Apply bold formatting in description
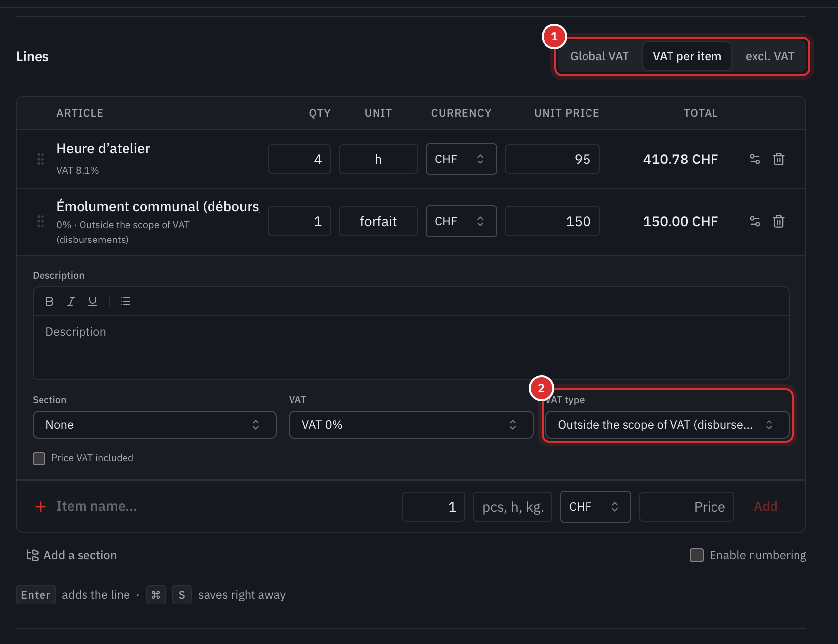The height and width of the screenshot is (644, 838). (49, 301)
